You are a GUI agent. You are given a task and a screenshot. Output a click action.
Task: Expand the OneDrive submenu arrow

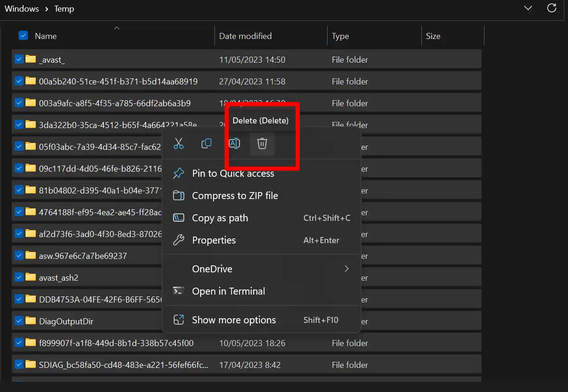tap(346, 269)
